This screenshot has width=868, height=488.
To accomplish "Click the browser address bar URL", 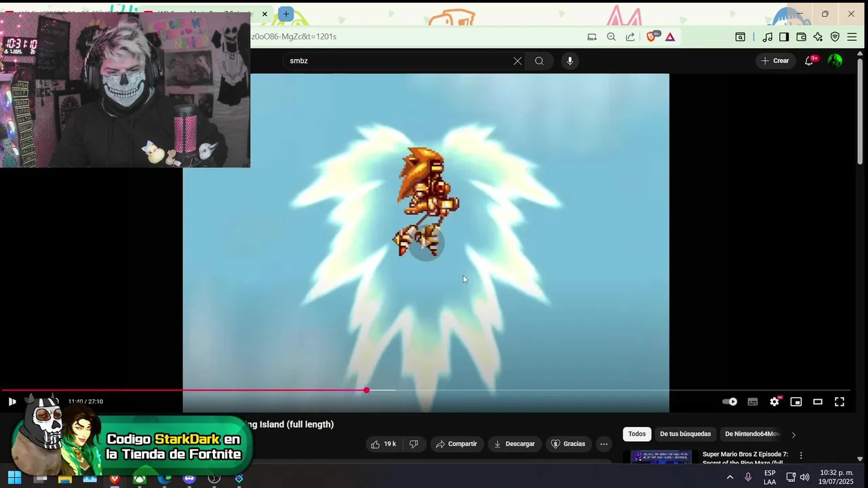I will pyautogui.click(x=294, y=37).
